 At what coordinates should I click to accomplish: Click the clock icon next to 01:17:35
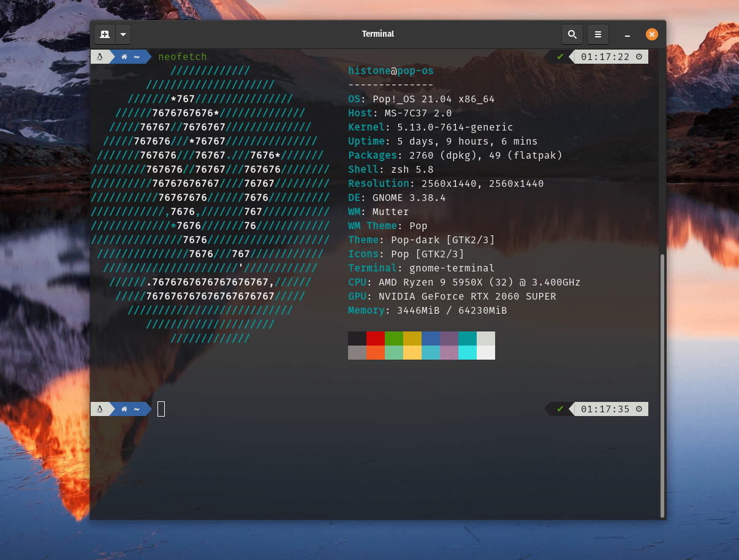coord(639,409)
